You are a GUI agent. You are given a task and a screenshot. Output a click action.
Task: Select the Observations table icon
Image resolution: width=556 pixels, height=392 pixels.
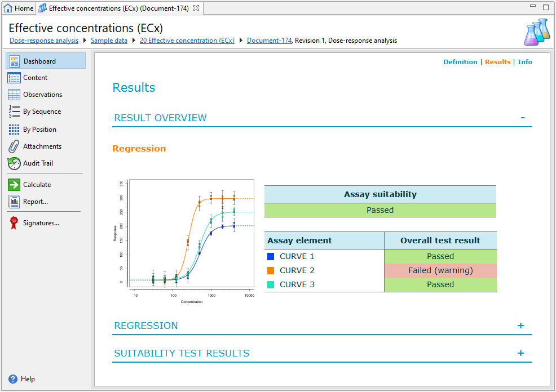click(x=15, y=95)
